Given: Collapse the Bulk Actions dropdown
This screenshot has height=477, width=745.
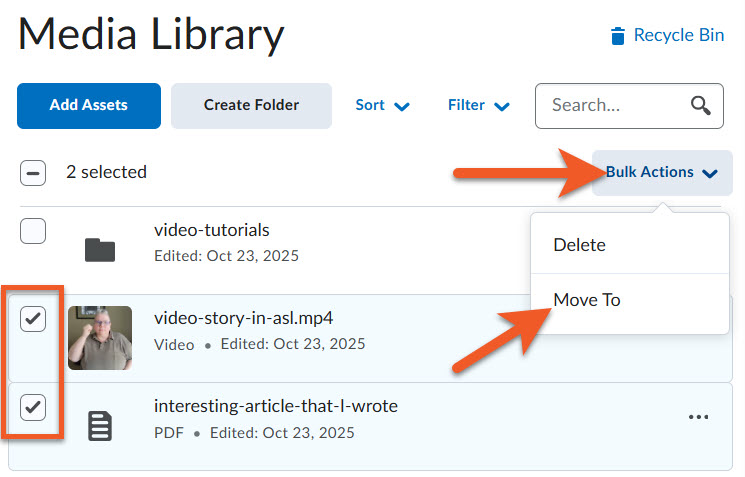Looking at the screenshot, I should (662, 173).
